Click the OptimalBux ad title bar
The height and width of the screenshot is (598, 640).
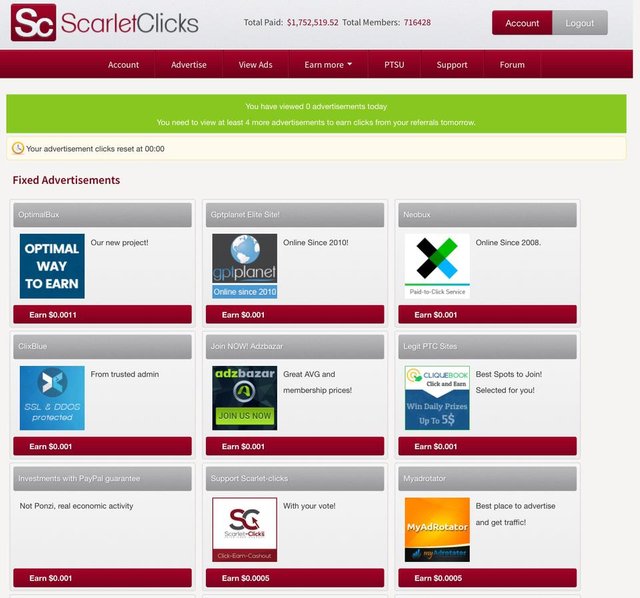102,215
